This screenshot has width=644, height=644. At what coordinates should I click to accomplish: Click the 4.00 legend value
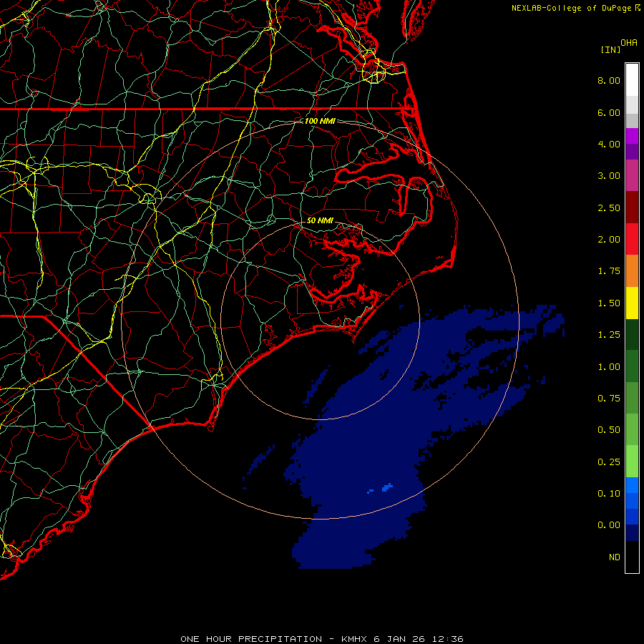coord(609,144)
